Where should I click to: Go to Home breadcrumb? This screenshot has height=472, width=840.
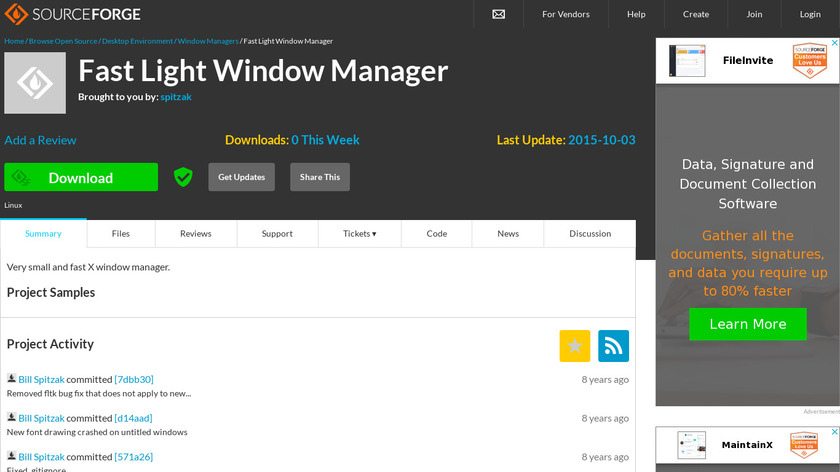[x=14, y=41]
